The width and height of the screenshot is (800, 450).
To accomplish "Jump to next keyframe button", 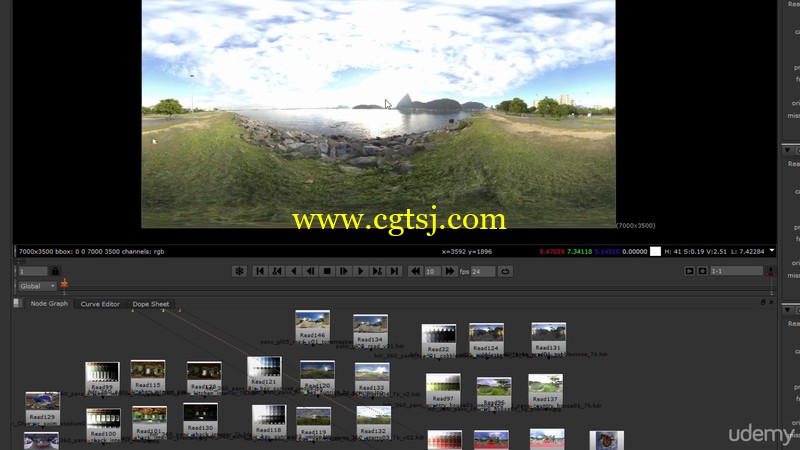I will pyautogui.click(x=378, y=271).
